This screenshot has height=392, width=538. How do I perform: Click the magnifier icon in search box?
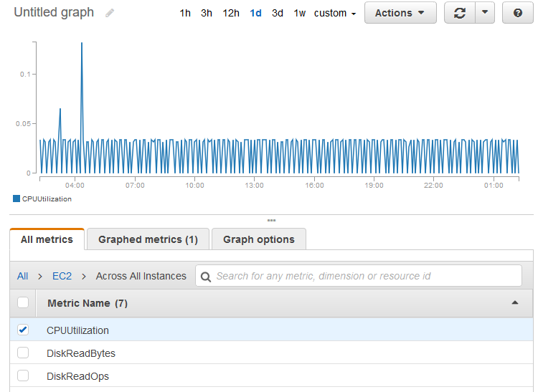point(206,276)
